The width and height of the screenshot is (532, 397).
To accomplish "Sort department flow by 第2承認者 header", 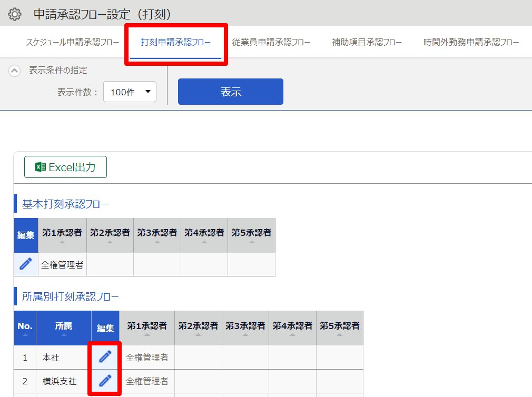I will [198, 328].
